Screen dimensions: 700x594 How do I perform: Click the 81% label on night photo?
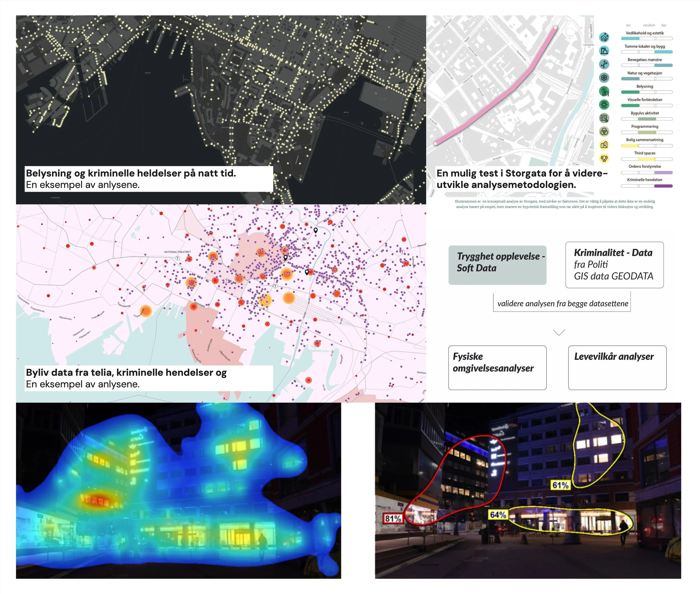click(393, 518)
